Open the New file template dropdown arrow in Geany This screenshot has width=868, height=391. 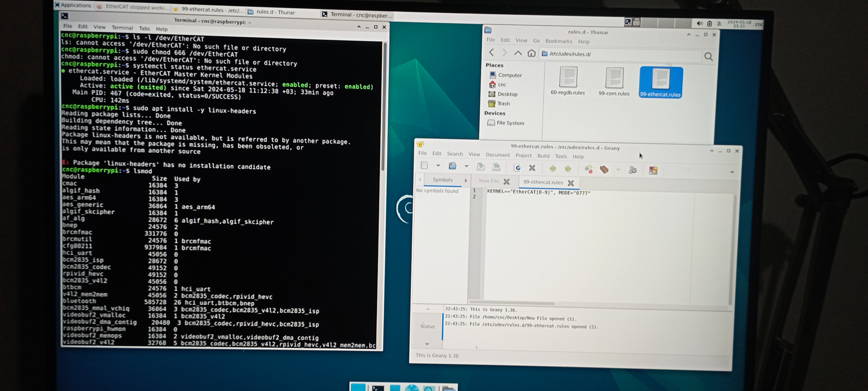coord(438,166)
